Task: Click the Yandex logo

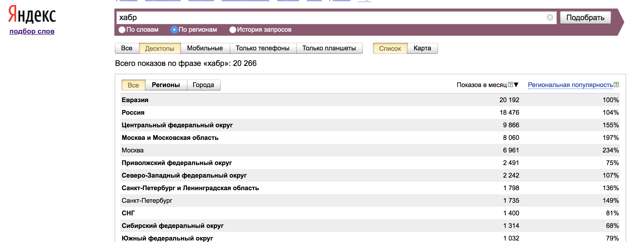Action: pos(32,15)
